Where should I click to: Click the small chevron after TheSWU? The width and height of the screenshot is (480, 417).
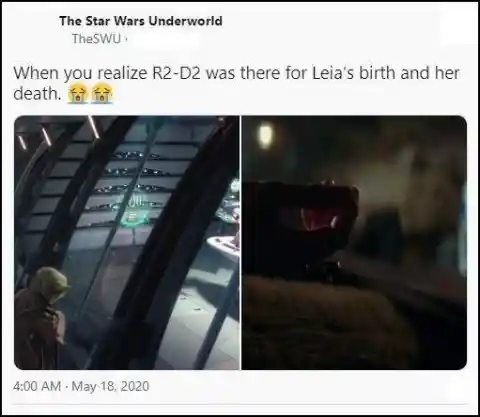(x=126, y=39)
